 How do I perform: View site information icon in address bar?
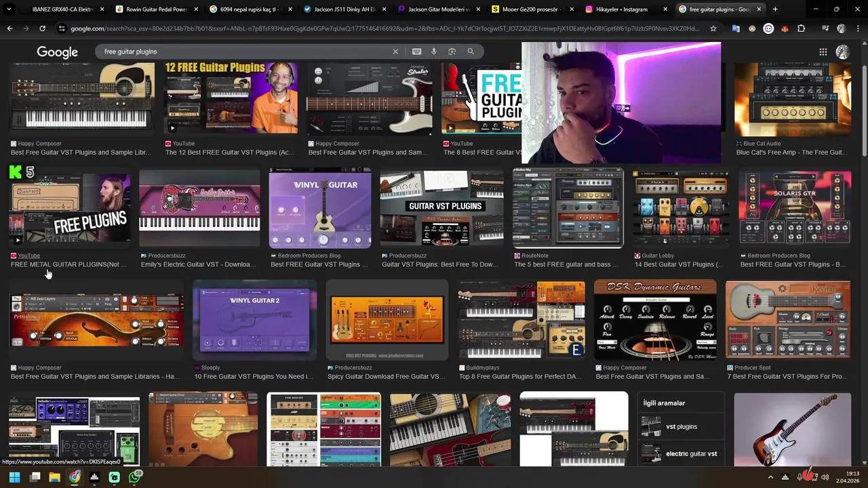pos(62,28)
